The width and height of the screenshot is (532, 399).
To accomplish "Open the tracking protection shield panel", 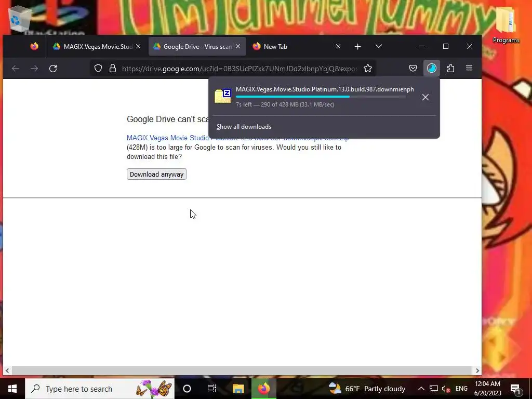I will click(x=98, y=69).
